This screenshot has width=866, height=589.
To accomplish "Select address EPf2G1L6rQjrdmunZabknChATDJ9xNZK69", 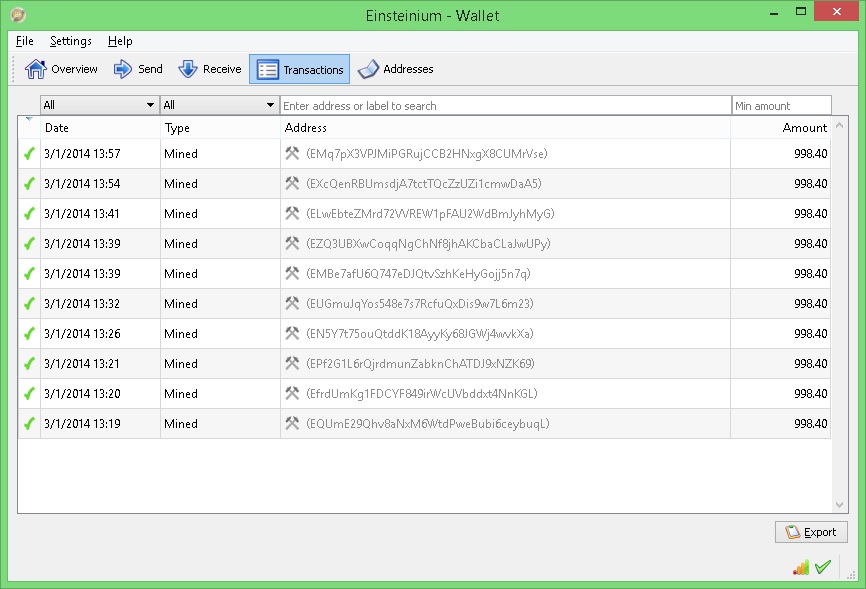I will coord(420,364).
